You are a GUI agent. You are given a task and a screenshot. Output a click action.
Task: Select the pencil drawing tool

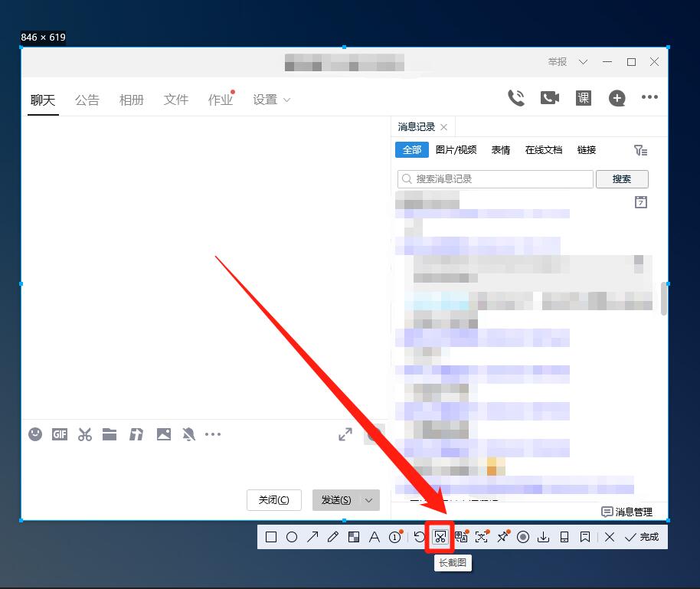[x=333, y=537]
